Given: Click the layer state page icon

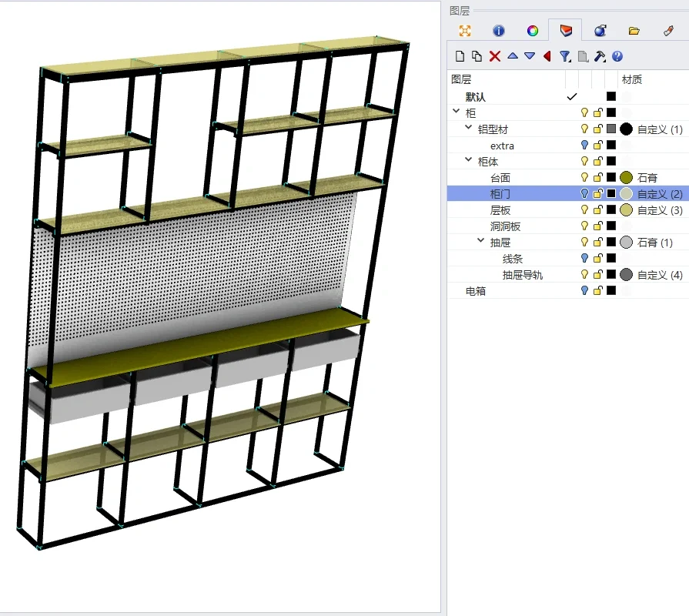Looking at the screenshot, I should coord(583,56).
